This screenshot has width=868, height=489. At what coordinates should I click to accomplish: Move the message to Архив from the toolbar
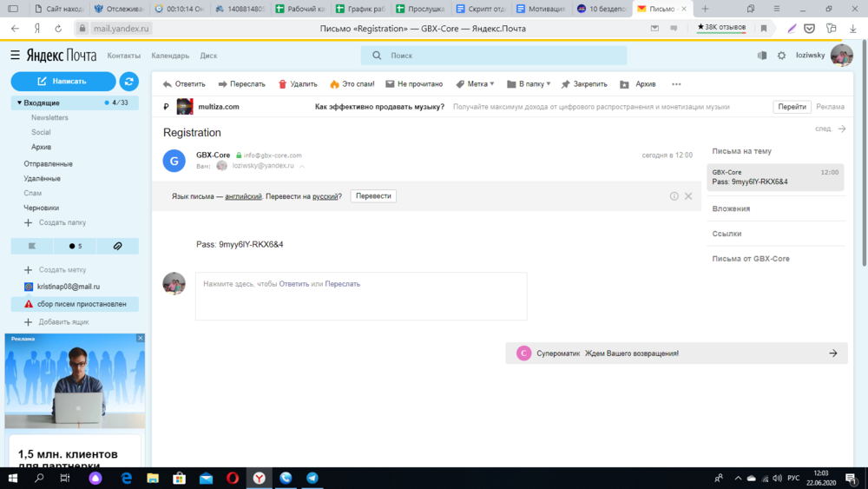pos(638,84)
